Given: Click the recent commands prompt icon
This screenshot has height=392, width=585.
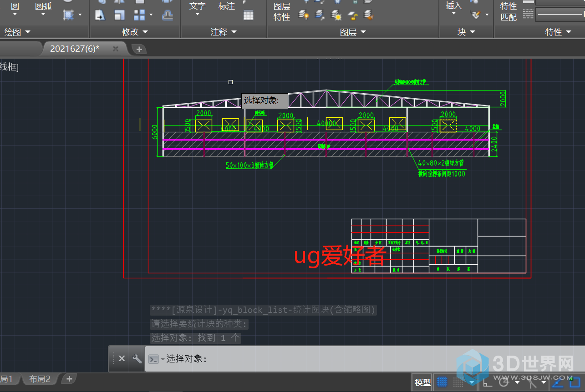Looking at the screenshot, I should pos(154,359).
